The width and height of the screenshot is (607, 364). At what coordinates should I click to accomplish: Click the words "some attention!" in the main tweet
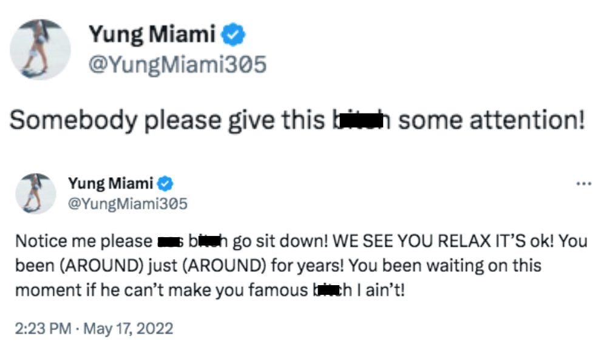pos(491,120)
